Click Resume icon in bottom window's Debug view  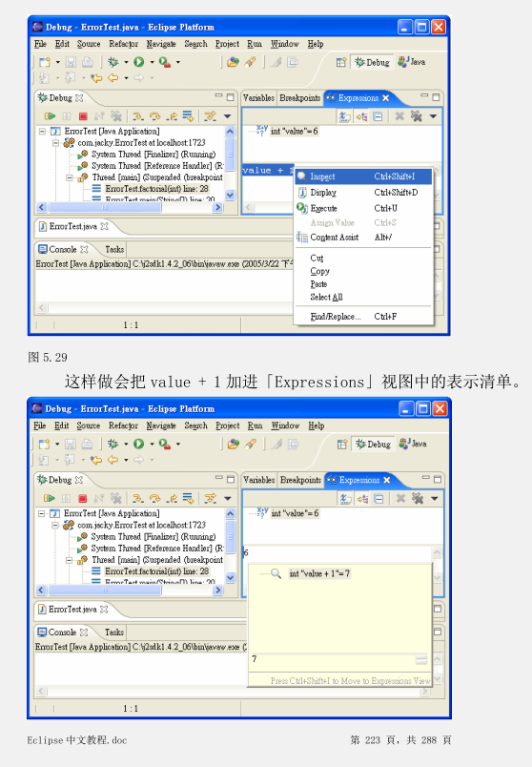tap(50, 498)
